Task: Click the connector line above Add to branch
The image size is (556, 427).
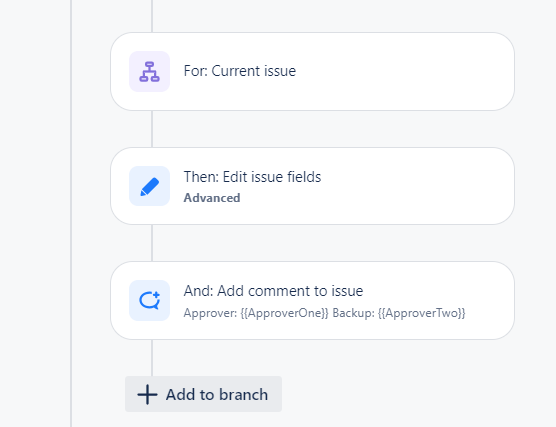Action: [152, 358]
